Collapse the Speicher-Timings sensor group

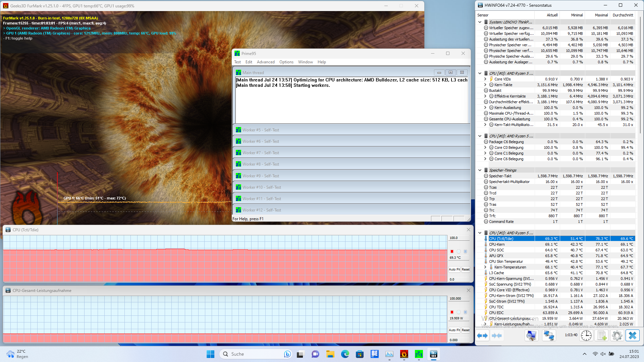tap(480, 170)
